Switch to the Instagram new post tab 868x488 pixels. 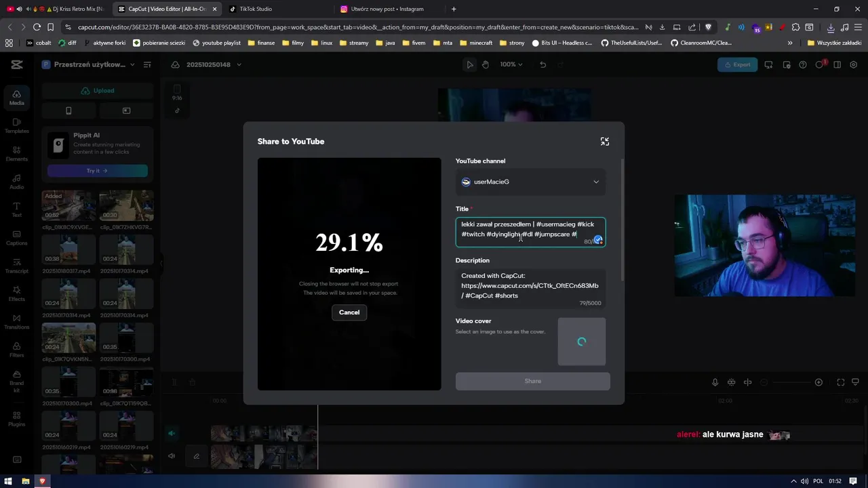pyautogui.click(x=388, y=9)
